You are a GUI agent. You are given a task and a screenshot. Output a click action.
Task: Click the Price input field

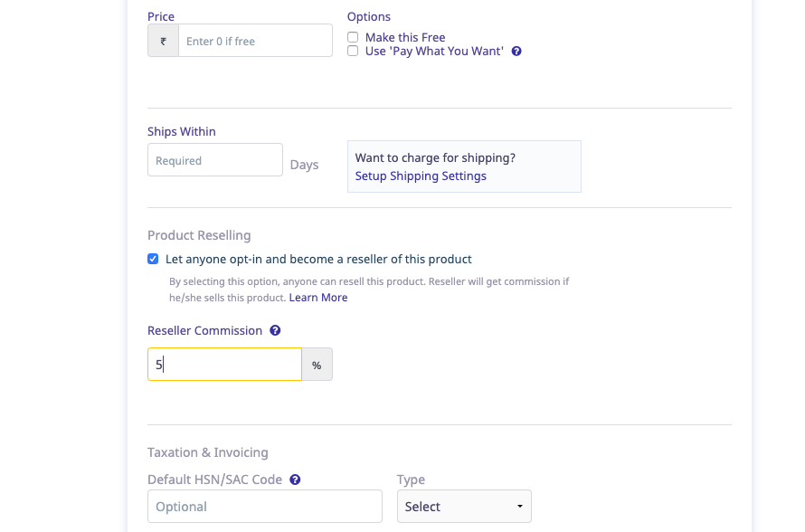tap(255, 41)
